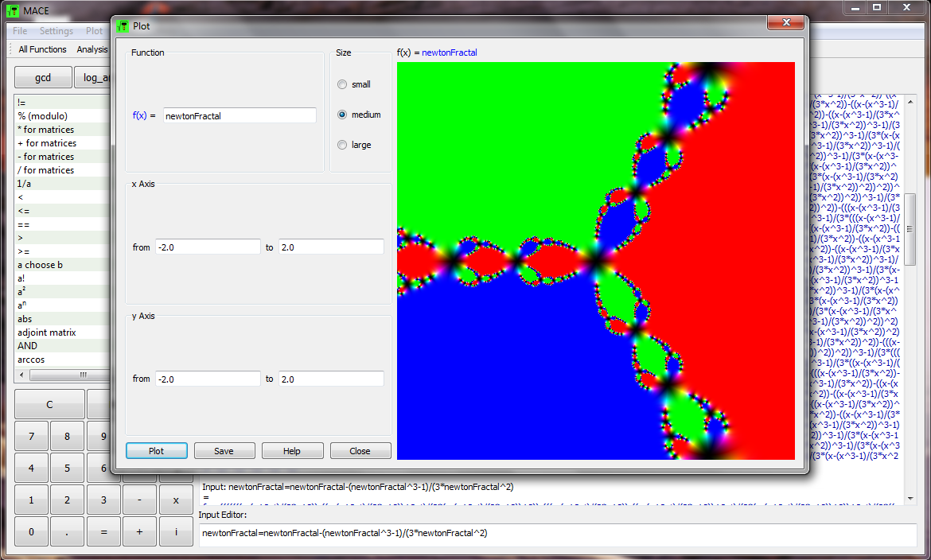The height and width of the screenshot is (560, 931).
Task: Click the f(x) function input field
Action: [x=240, y=116]
